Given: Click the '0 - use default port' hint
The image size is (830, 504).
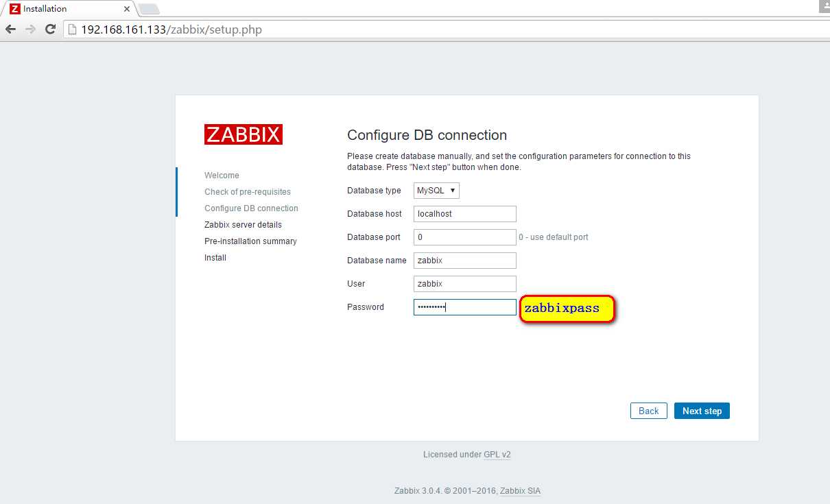Looking at the screenshot, I should tap(554, 237).
